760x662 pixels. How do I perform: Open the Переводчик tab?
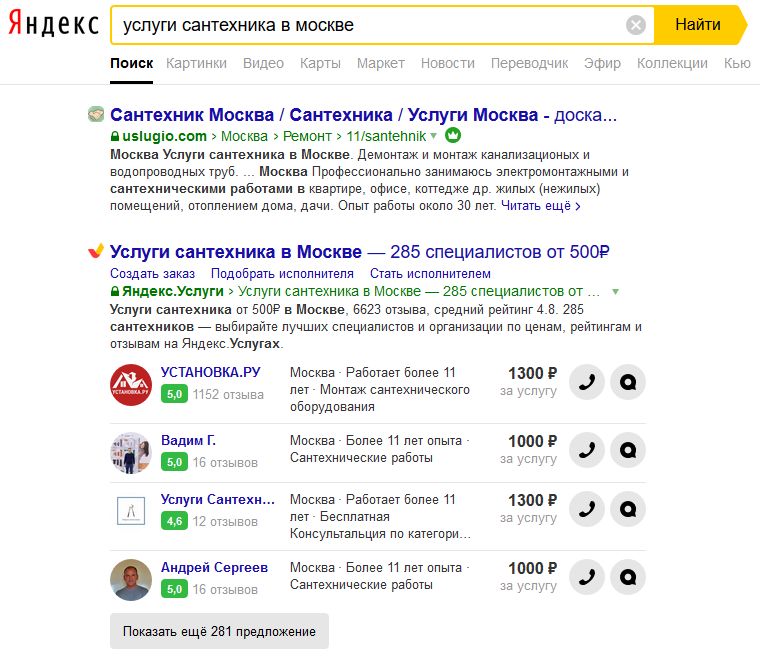[x=529, y=63]
